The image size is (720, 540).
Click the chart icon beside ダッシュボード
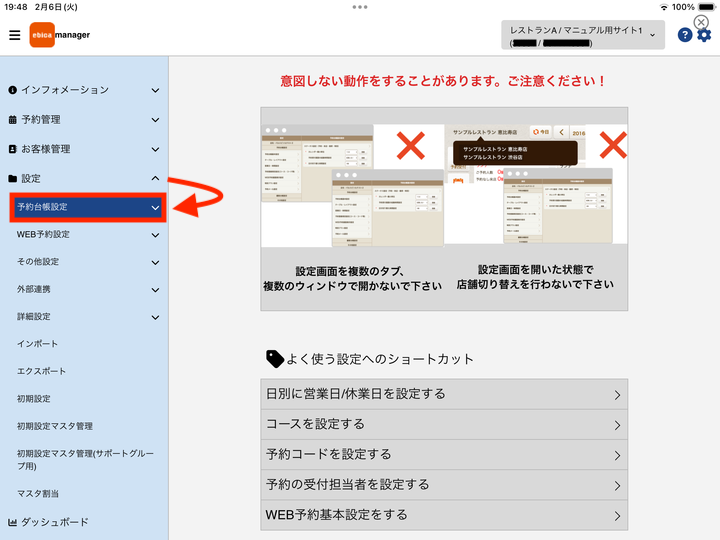13,522
